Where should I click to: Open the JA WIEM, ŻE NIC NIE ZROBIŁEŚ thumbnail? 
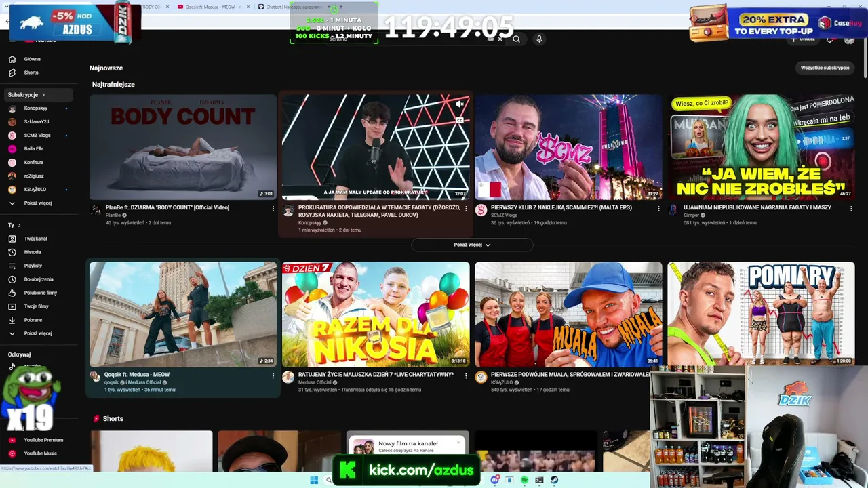pyautogui.click(x=761, y=146)
